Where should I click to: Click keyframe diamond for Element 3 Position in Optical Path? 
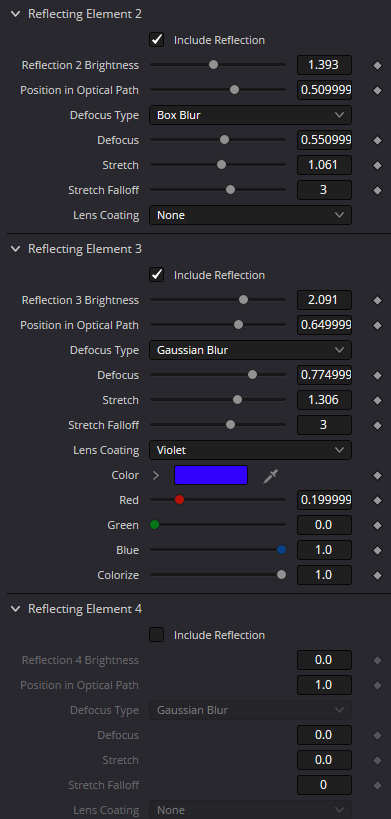click(377, 325)
